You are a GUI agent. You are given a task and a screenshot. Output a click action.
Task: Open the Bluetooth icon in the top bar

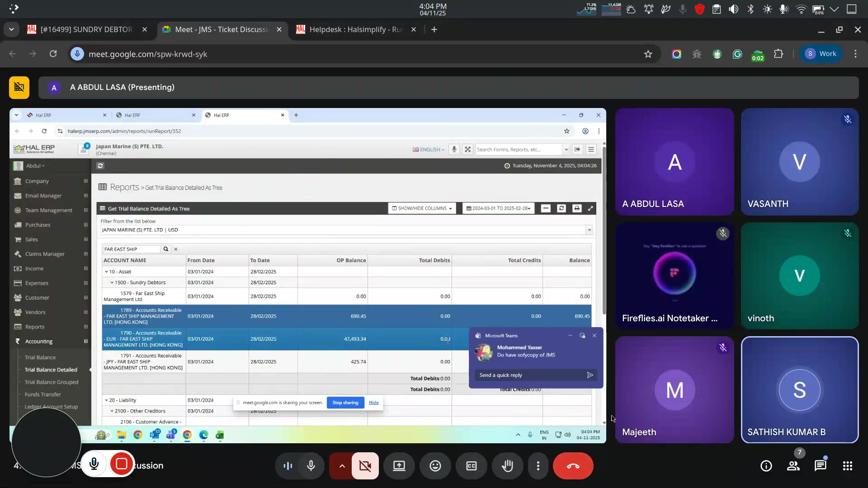click(750, 9)
